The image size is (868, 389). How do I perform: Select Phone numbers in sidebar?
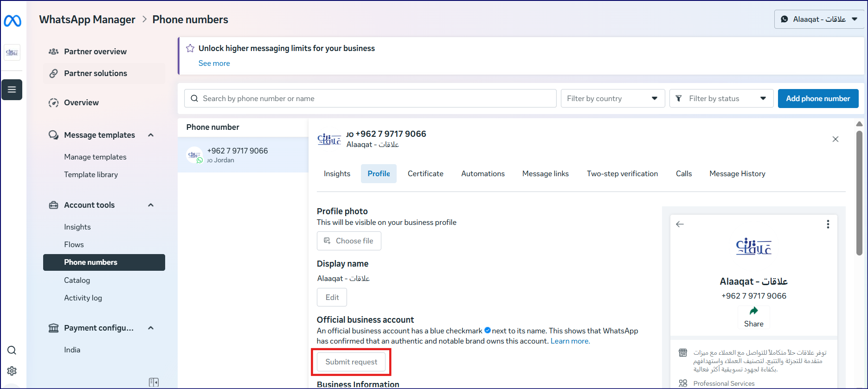click(104, 262)
